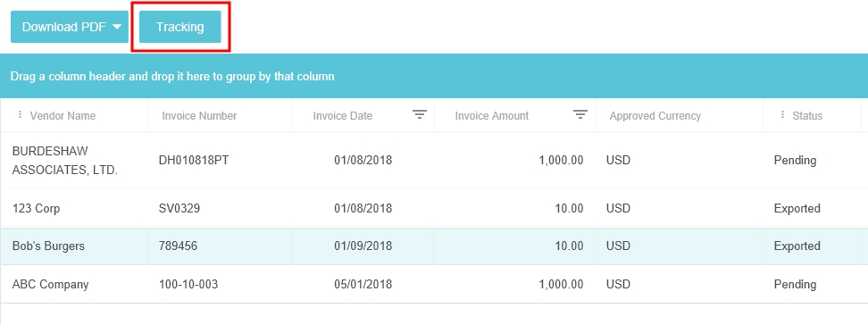
Task: Sort by Vendor Name column header
Action: click(x=63, y=116)
